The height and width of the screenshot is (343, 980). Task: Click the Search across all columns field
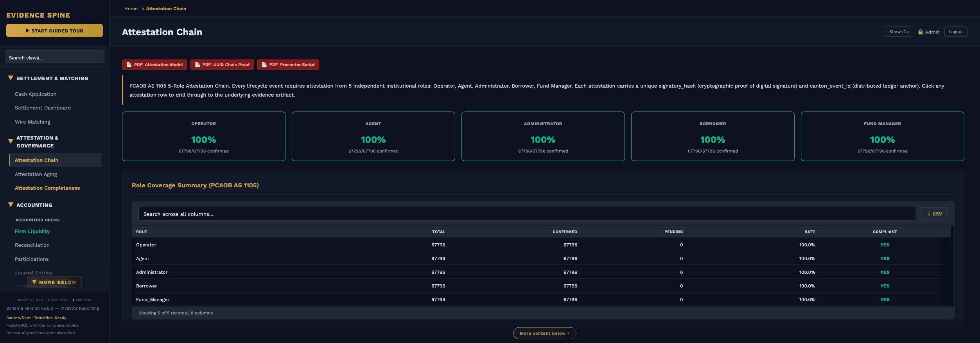click(x=526, y=214)
